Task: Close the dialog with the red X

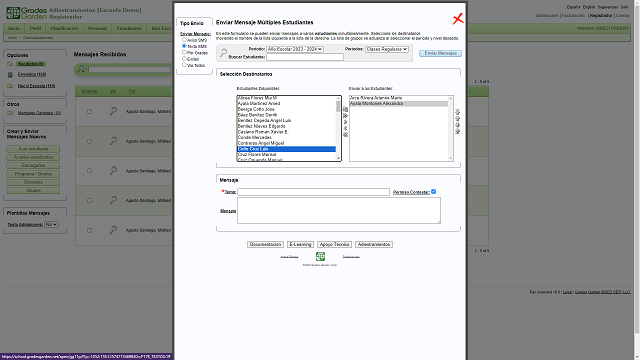Action: tap(458, 19)
